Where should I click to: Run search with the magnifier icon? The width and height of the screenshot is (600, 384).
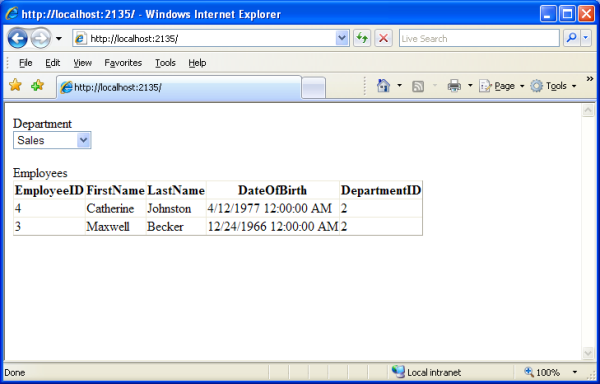(571, 38)
